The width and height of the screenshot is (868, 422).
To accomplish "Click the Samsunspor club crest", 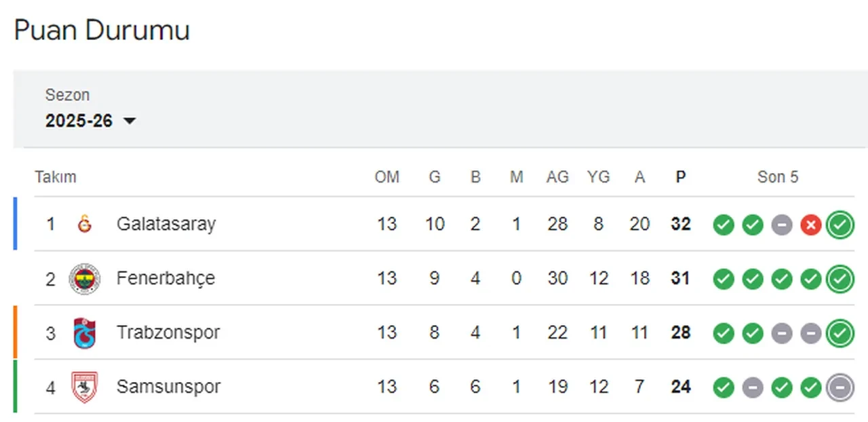I will (85, 387).
